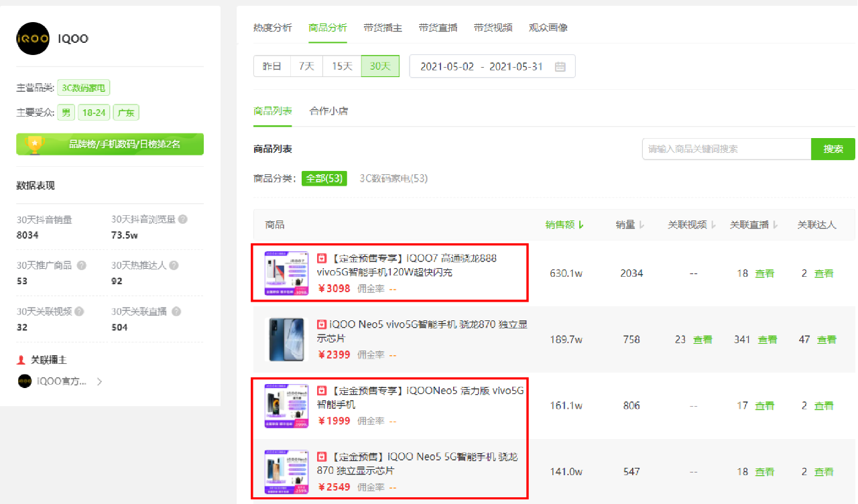Click the 广东 audience tag

(x=126, y=113)
